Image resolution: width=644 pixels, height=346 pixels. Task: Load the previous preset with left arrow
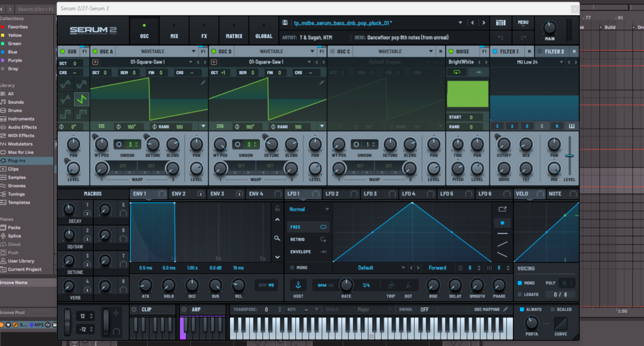point(472,23)
